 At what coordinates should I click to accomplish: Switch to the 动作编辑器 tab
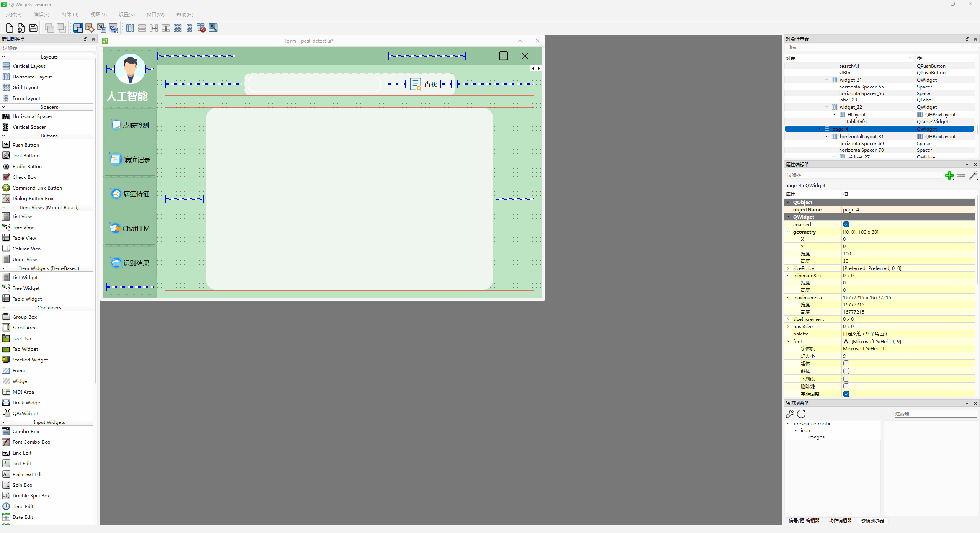pos(840,521)
